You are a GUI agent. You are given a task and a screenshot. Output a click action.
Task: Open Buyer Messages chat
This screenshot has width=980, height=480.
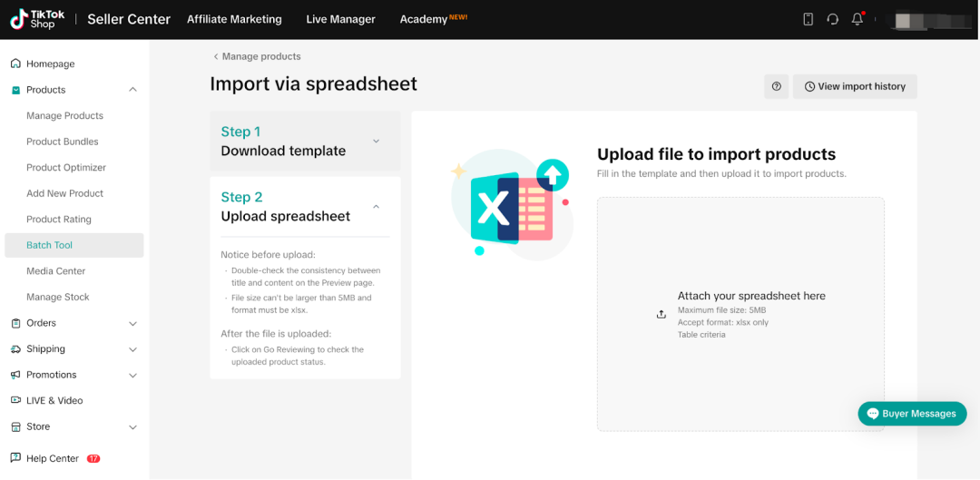pos(911,414)
